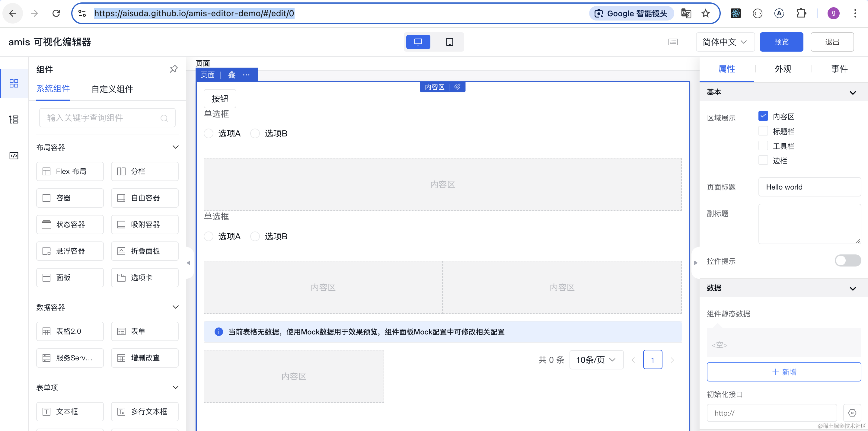Uncheck the 内容区 checkbox
This screenshot has height=431, width=868.
[763, 116]
